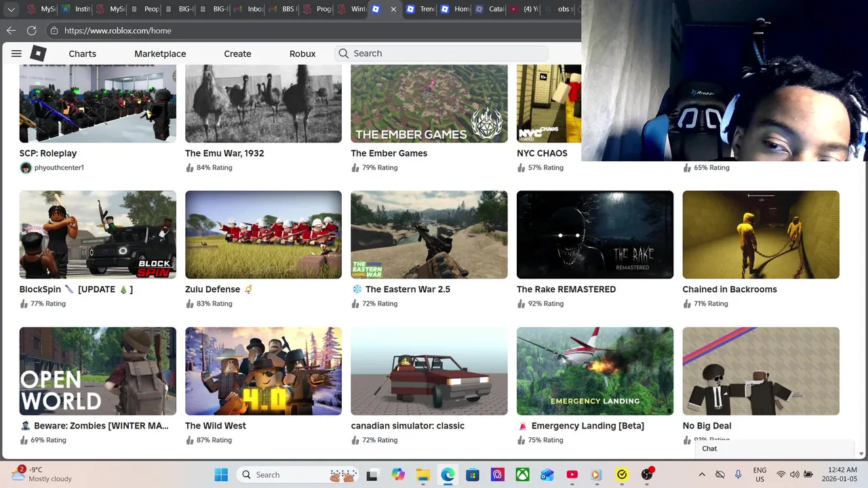Viewport: 868px width, 488px height.
Task: Click the Windows taskbar Search box
Action: click(x=298, y=475)
